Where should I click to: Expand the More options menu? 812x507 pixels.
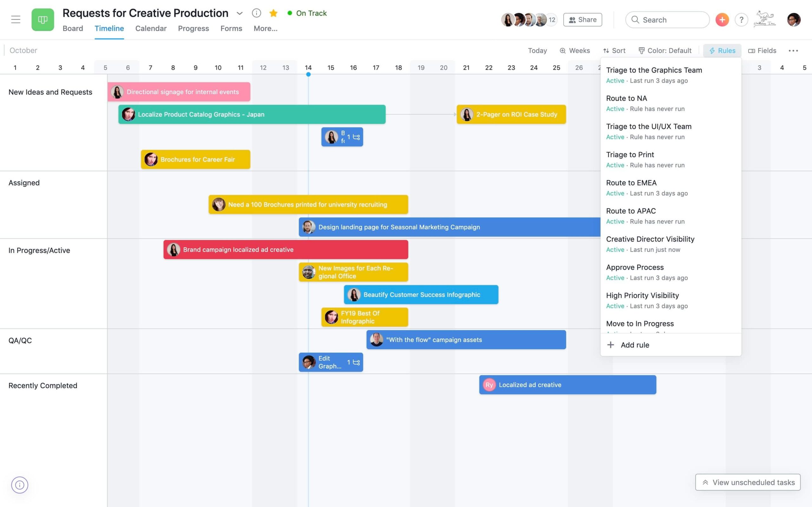tap(793, 51)
